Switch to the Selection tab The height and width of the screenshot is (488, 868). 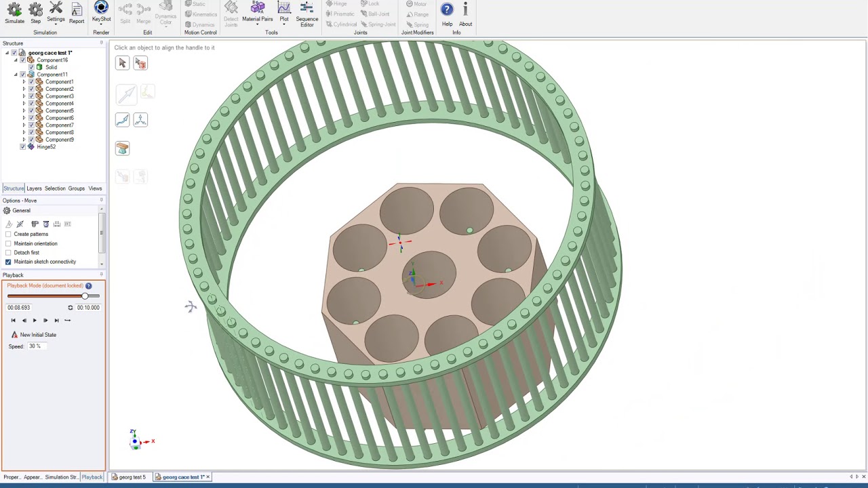pyautogui.click(x=55, y=188)
